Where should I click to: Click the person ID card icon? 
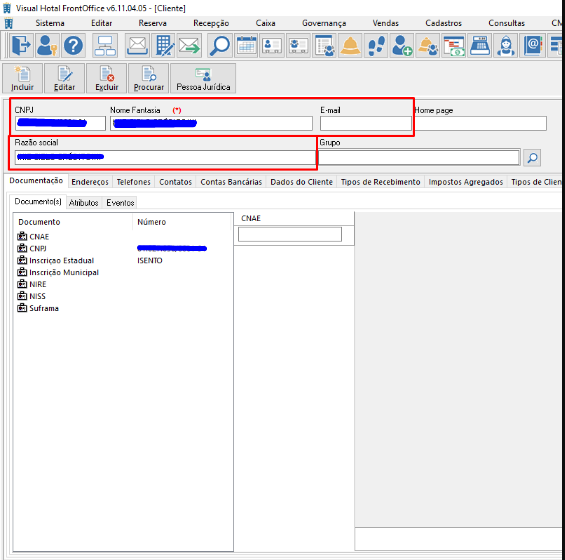point(272,45)
